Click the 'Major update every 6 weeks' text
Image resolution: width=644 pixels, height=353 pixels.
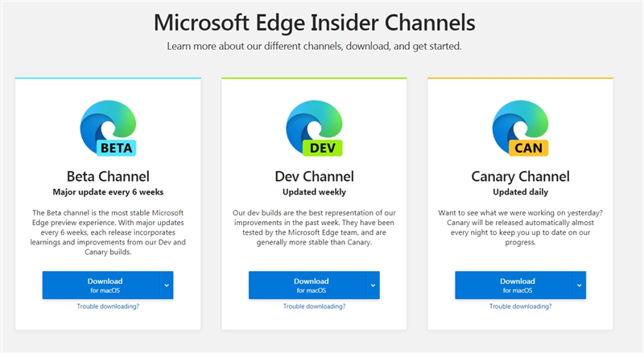[x=108, y=192]
